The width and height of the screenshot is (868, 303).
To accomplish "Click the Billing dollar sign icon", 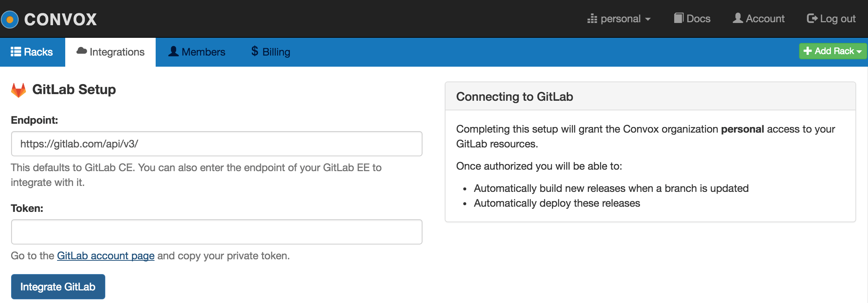I will pyautogui.click(x=255, y=51).
